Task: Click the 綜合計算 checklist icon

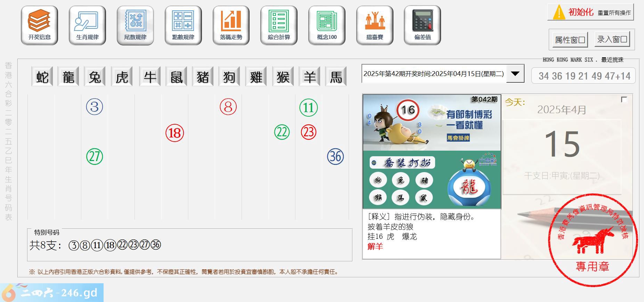Action: coord(279,25)
